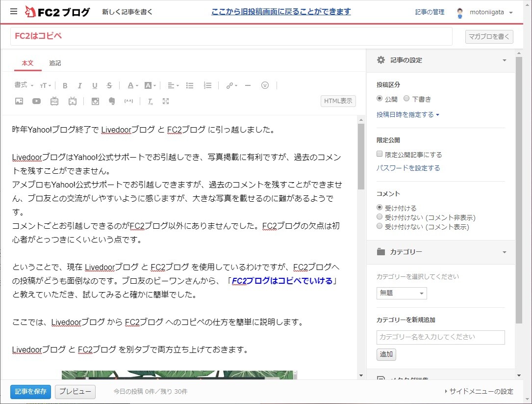
Task: Insert an unordered bullet list
Action: tap(190, 85)
